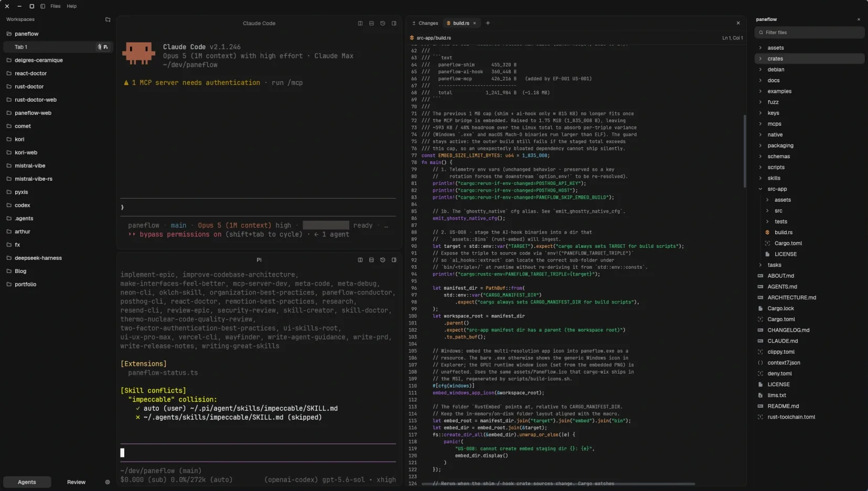
Task: Click the Rust icon next to build.rs in tree
Action: tap(767, 233)
